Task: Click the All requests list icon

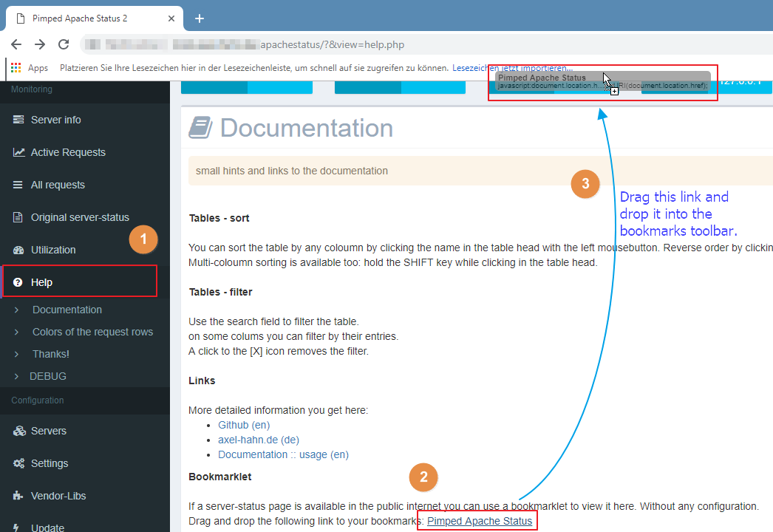Action: [18, 185]
